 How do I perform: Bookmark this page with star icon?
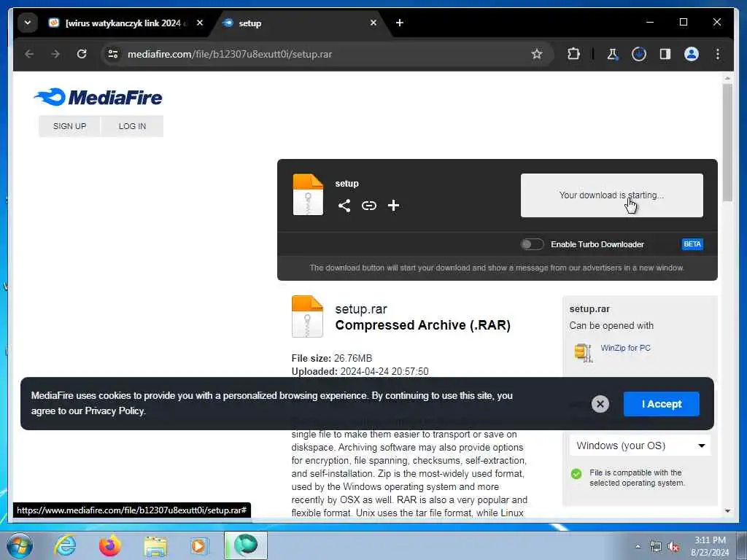tap(537, 54)
